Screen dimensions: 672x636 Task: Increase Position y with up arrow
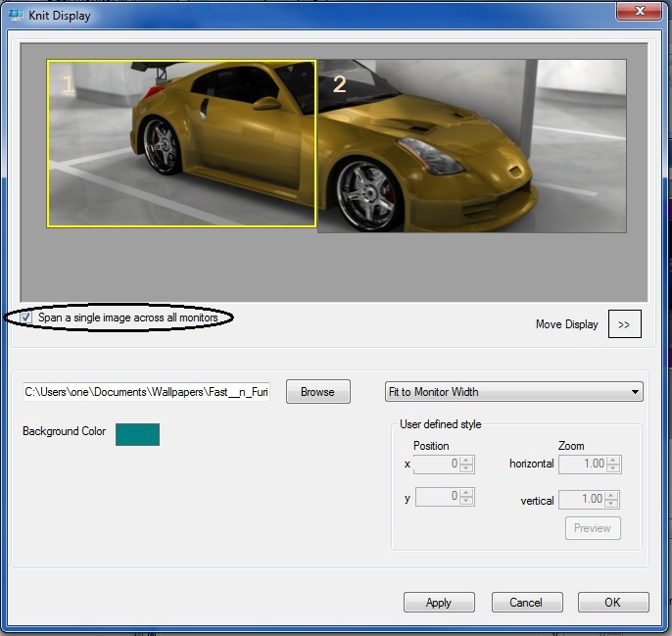click(x=466, y=492)
